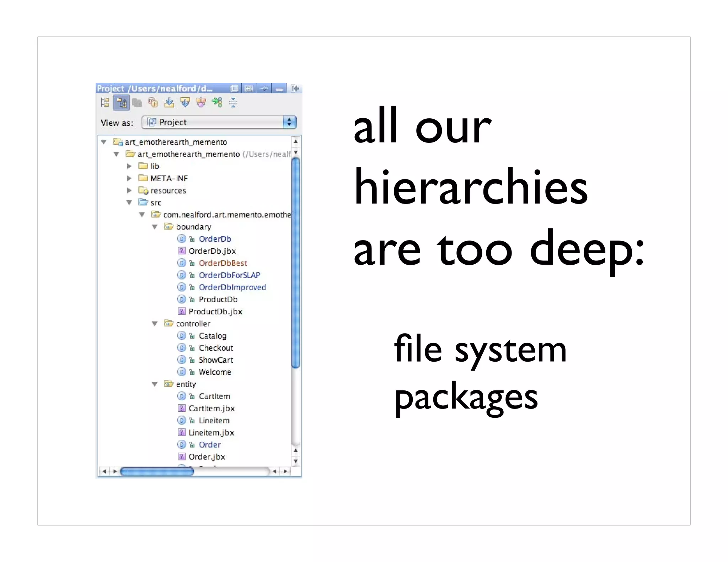Click the green arrow nodes toolbar icon
This screenshot has width=728, height=562.
[217, 103]
